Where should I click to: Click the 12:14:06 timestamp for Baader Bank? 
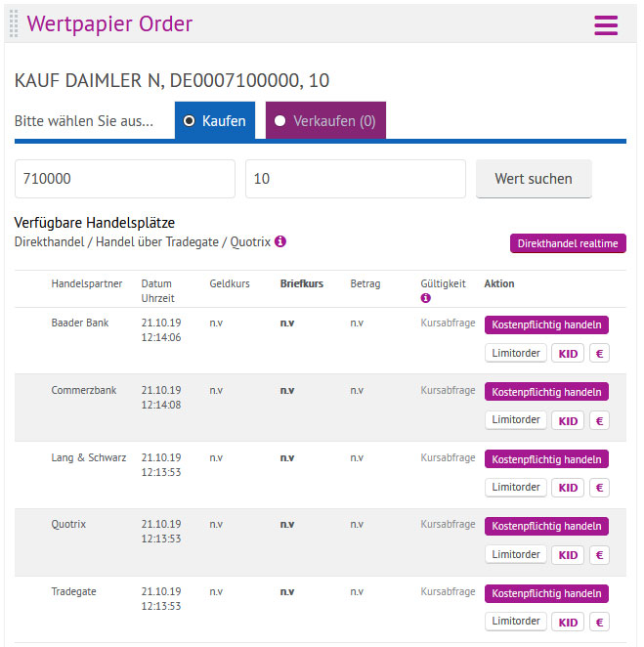pos(161,337)
